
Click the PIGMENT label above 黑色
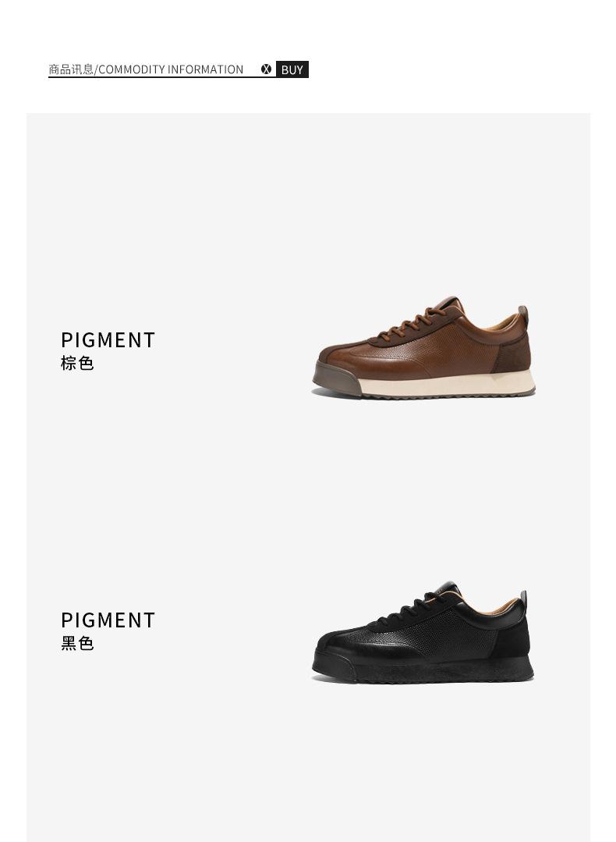(108, 620)
